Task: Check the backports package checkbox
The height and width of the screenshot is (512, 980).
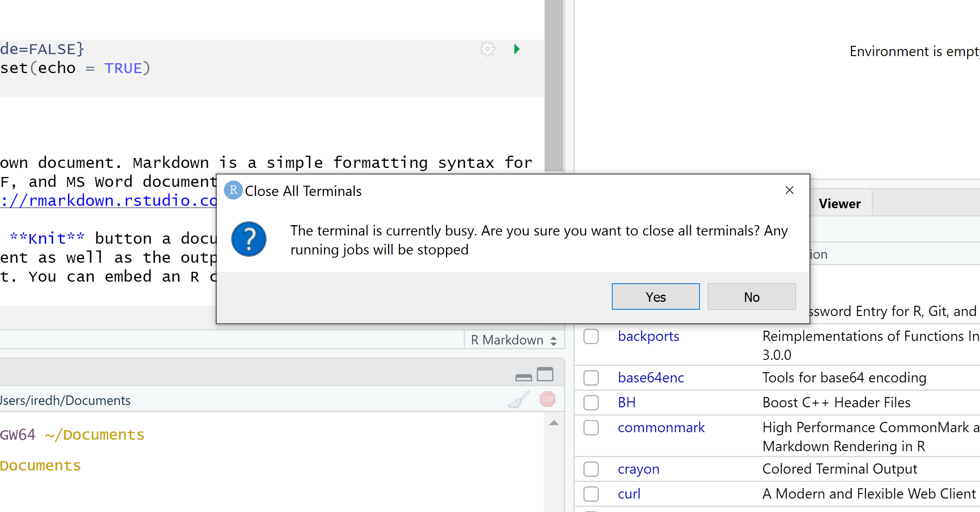Action: tap(591, 337)
